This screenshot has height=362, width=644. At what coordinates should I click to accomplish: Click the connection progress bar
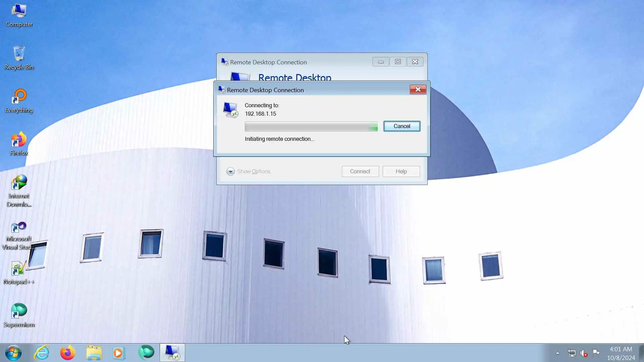coord(311,126)
